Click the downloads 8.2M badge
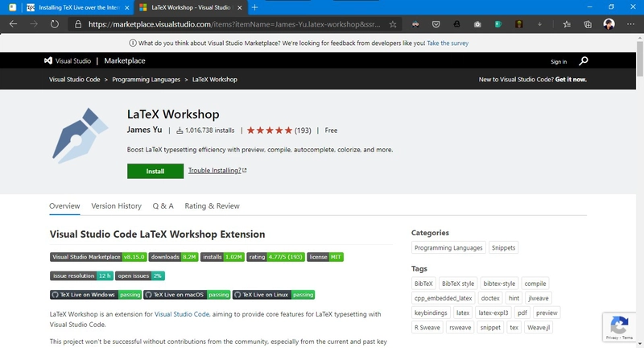The width and height of the screenshot is (644, 348). click(173, 257)
